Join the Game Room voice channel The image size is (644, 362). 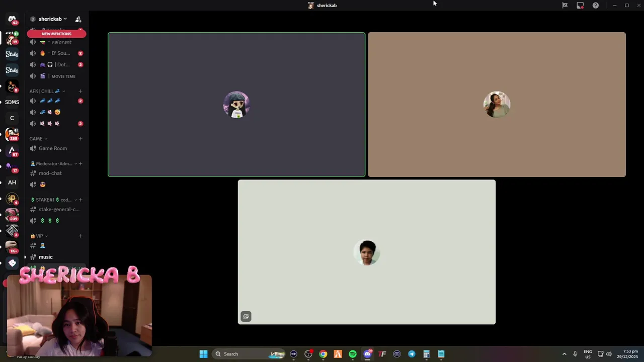[56, 148]
